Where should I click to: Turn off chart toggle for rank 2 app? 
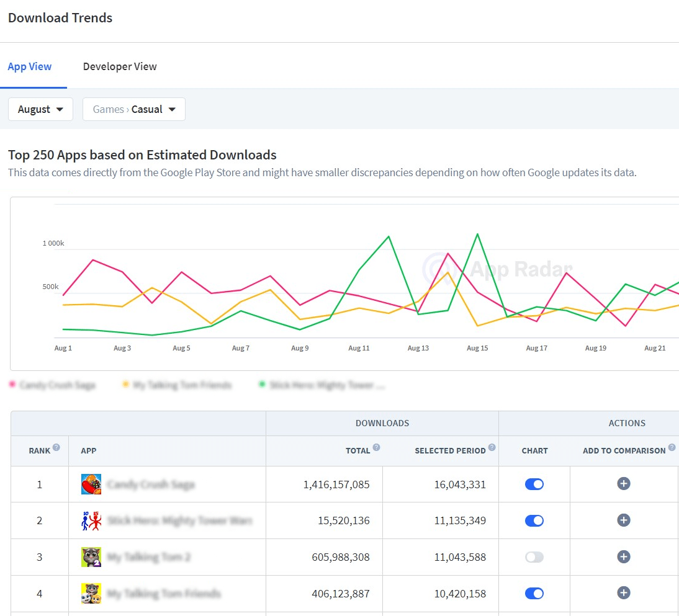534,520
